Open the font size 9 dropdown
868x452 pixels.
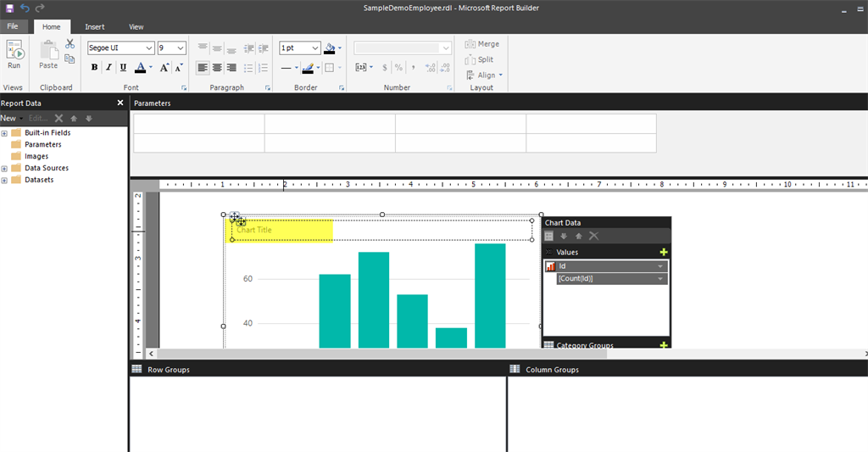click(181, 48)
